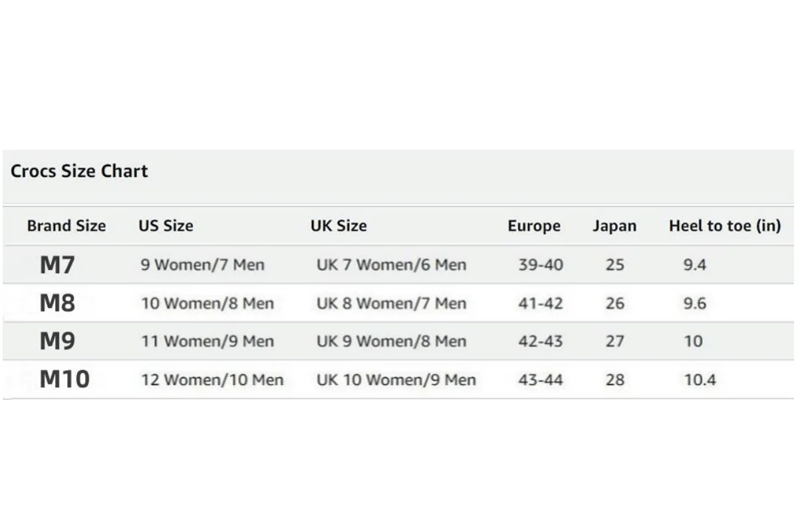
Task: Select the M10 brand size cell
Action: [x=65, y=380]
